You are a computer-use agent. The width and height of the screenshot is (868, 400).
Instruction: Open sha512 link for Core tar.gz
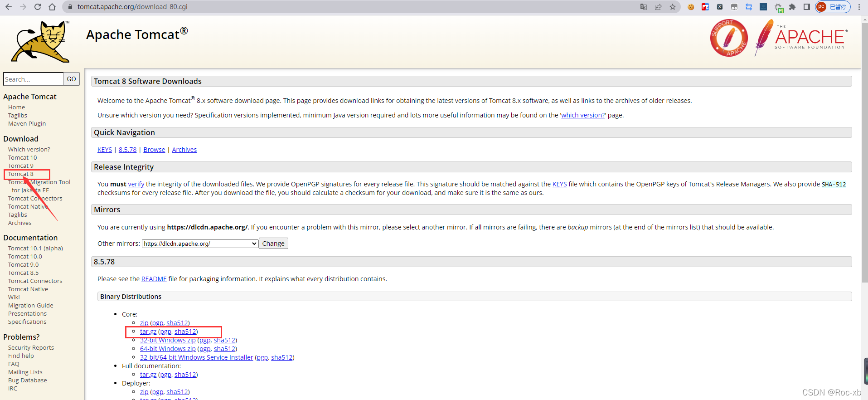[x=185, y=332]
